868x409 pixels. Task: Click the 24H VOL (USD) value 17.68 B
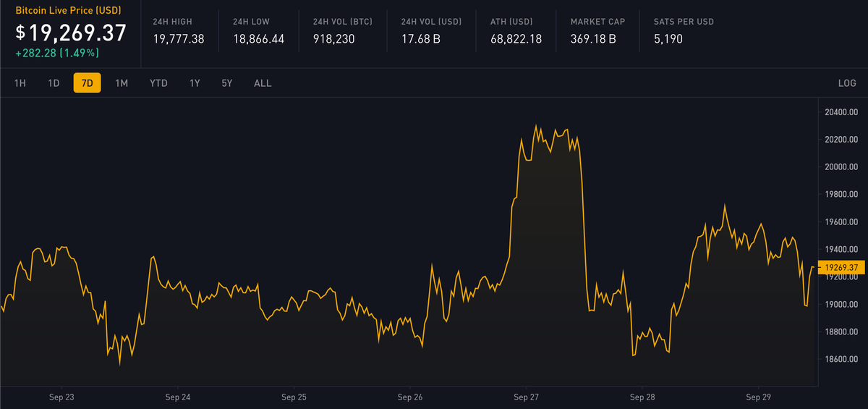pos(421,39)
